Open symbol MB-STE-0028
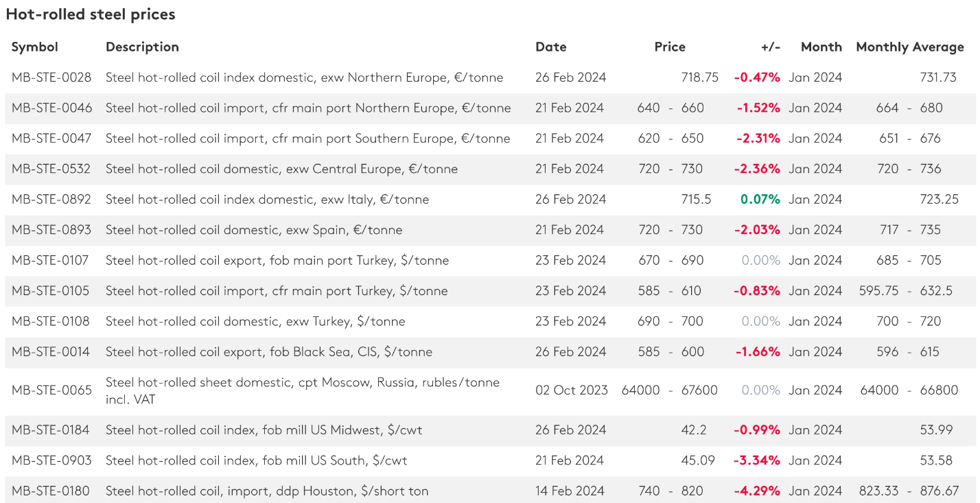Image resolution: width=980 pixels, height=503 pixels. [51, 78]
